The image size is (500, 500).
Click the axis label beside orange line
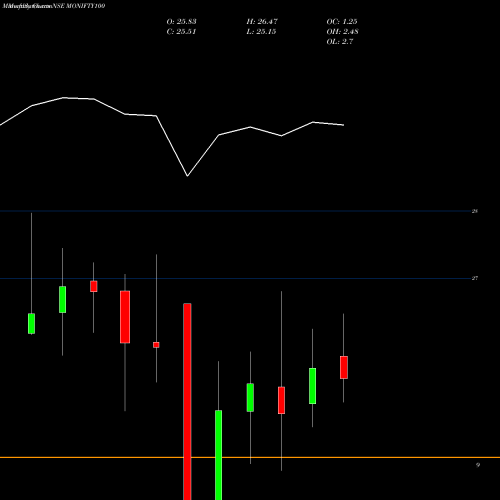pos(478,465)
